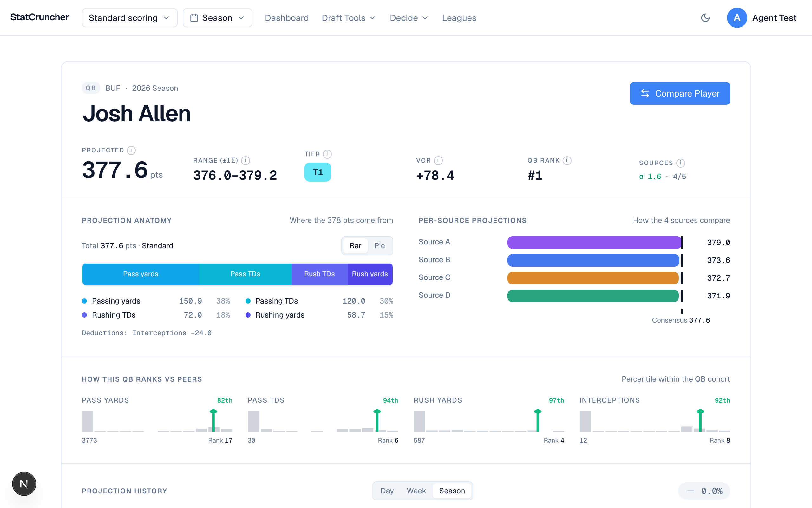
Task: Open the Next.js dev tools badge
Action: (x=24, y=484)
